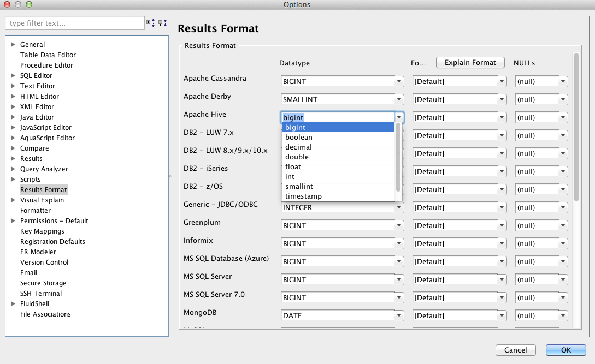
Task: Open the Key Mappings preferences page
Action: pyautogui.click(x=42, y=231)
